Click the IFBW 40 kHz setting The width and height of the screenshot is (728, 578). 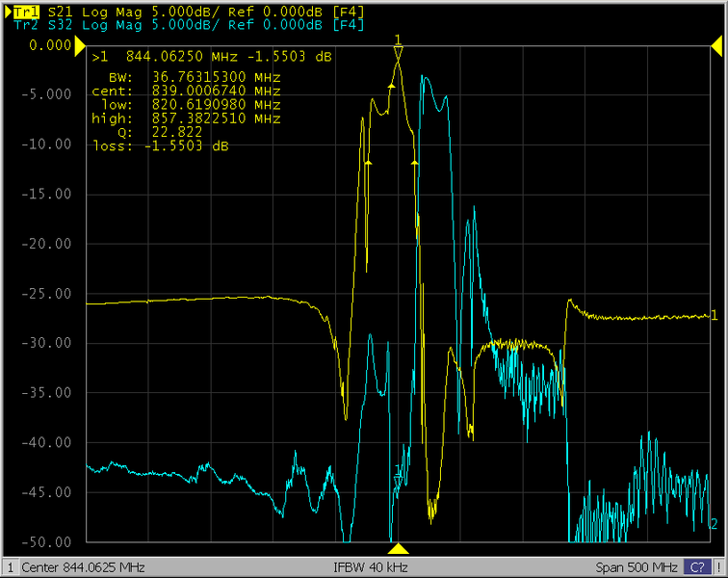371,567
